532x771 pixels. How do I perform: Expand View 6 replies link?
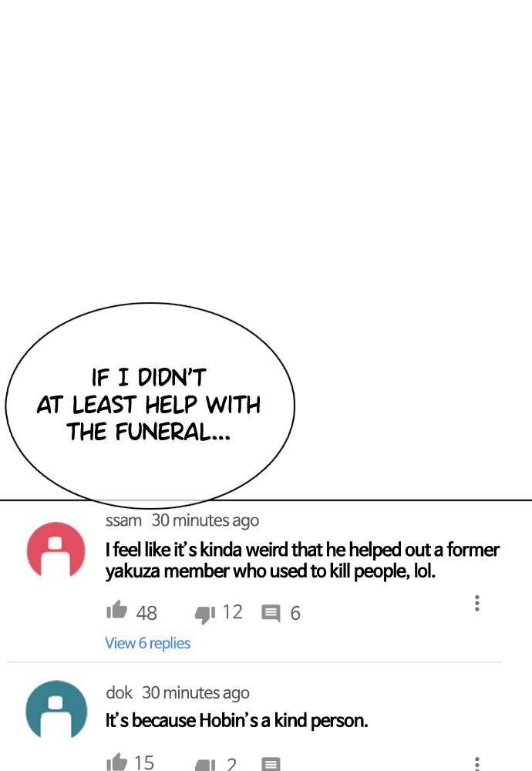click(x=147, y=643)
